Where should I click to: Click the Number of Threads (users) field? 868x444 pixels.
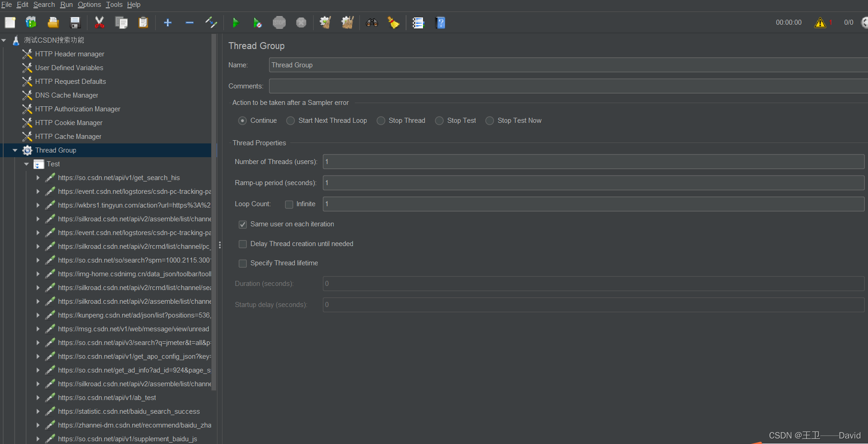[593, 162]
